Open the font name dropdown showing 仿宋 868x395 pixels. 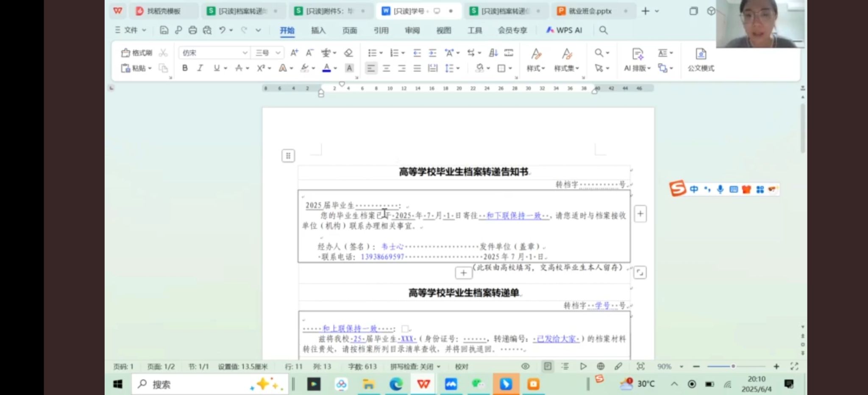pos(214,53)
